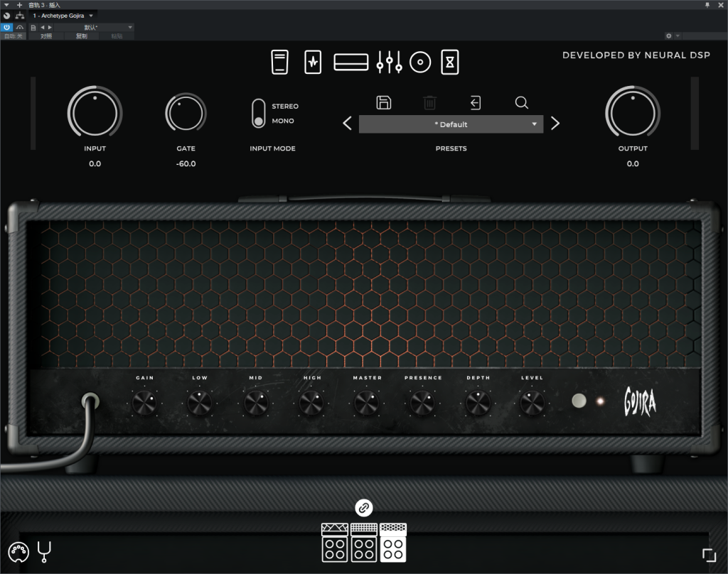Toggle the amp-cab link icon
The height and width of the screenshot is (574, 728).
pos(364,508)
